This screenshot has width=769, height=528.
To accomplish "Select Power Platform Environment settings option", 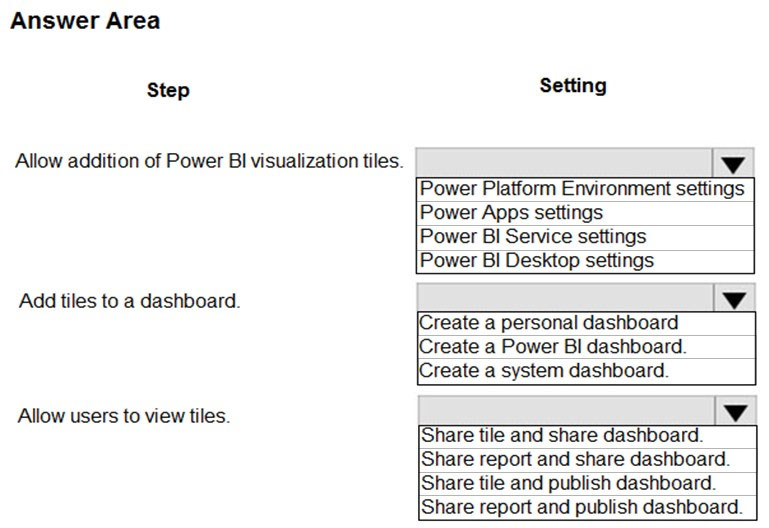I will tap(585, 189).
